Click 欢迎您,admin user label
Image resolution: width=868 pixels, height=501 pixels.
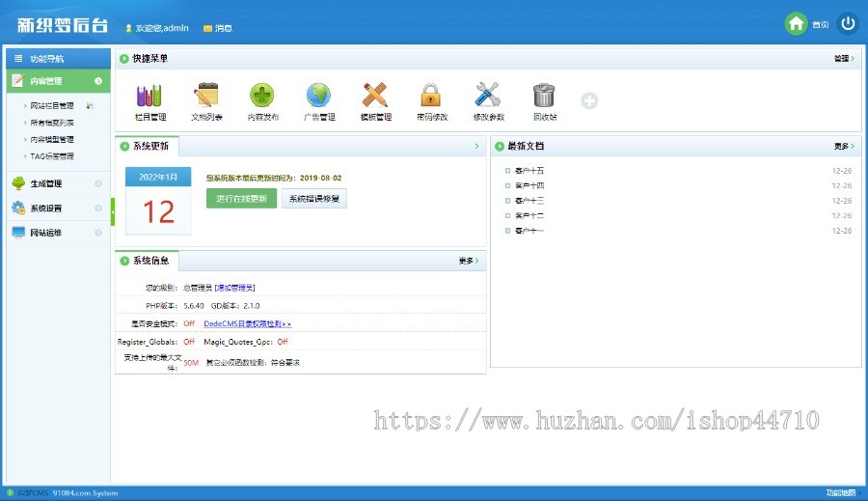tap(162, 28)
